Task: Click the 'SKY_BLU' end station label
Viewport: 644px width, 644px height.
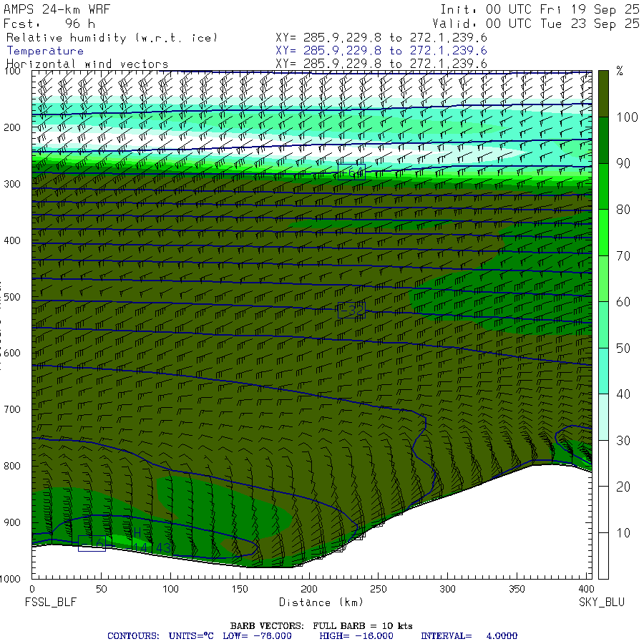Action: click(601, 602)
